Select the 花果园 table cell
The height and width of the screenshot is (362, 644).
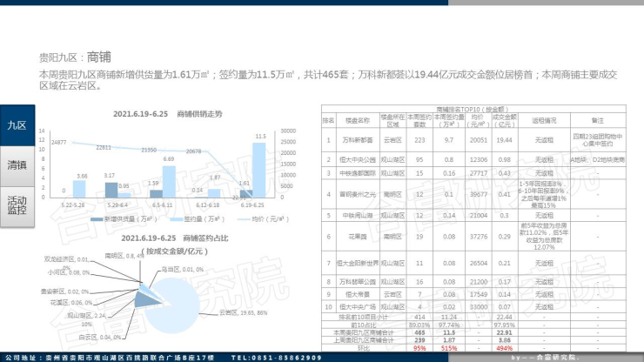point(358,235)
